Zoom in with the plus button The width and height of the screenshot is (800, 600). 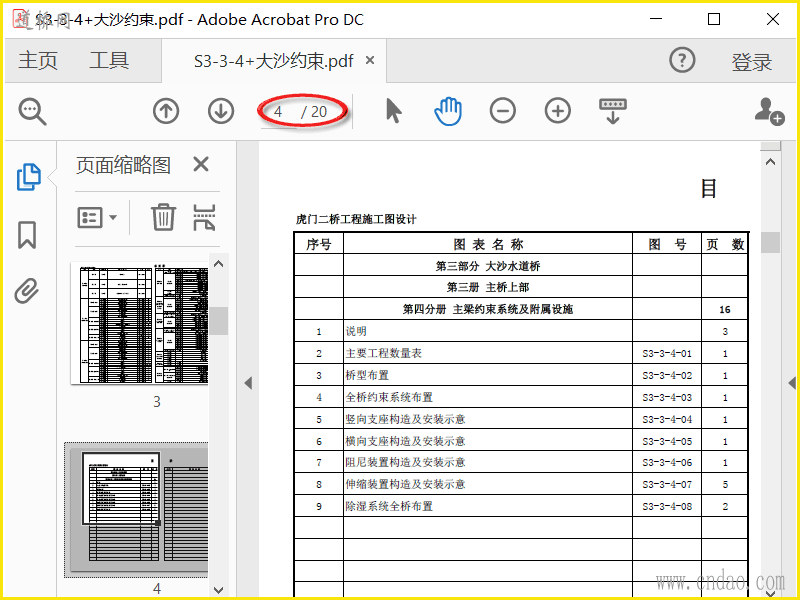[x=558, y=111]
